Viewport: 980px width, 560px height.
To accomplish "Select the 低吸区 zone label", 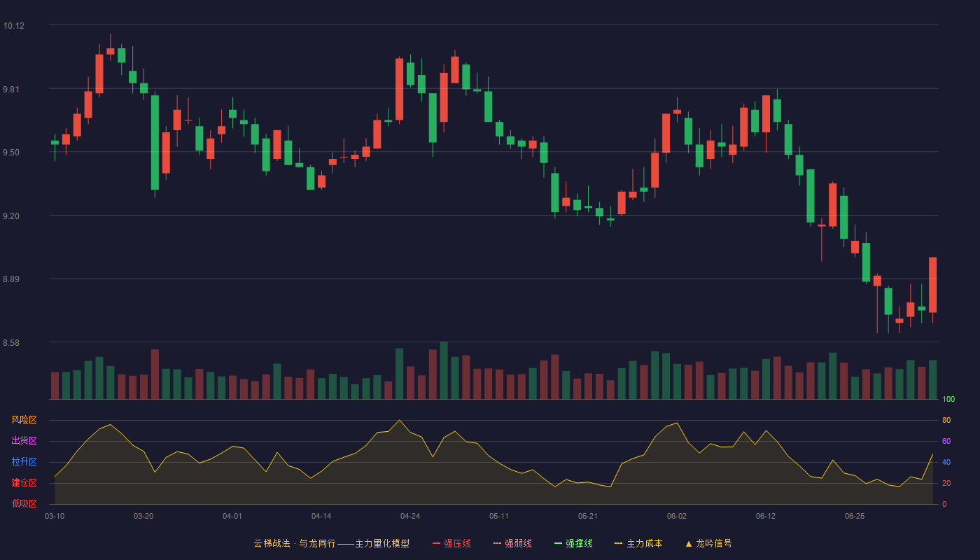I will (24, 503).
